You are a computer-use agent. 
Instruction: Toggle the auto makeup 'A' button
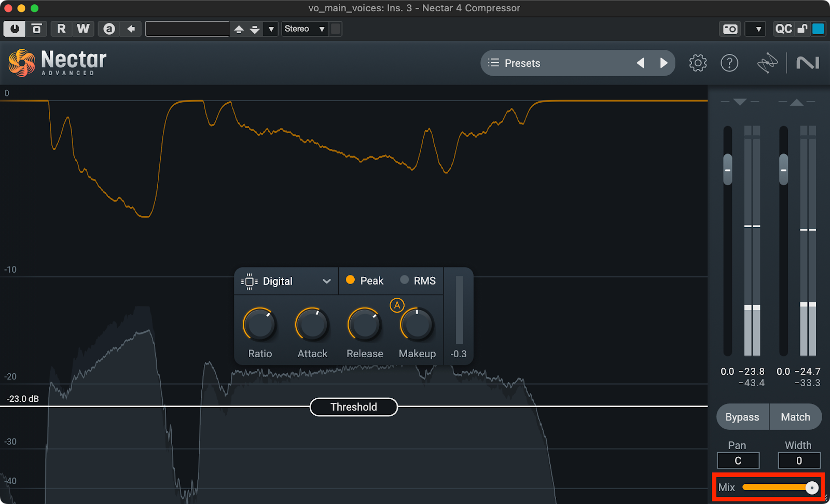click(x=397, y=305)
